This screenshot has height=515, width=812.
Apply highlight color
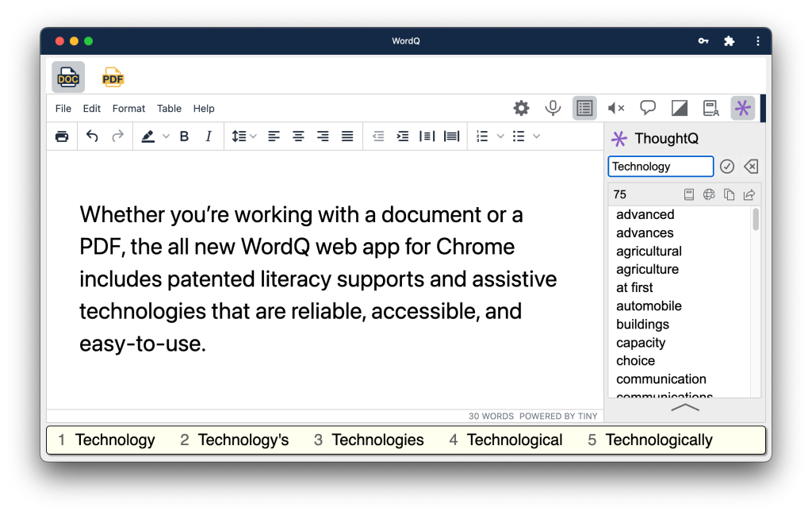click(148, 136)
